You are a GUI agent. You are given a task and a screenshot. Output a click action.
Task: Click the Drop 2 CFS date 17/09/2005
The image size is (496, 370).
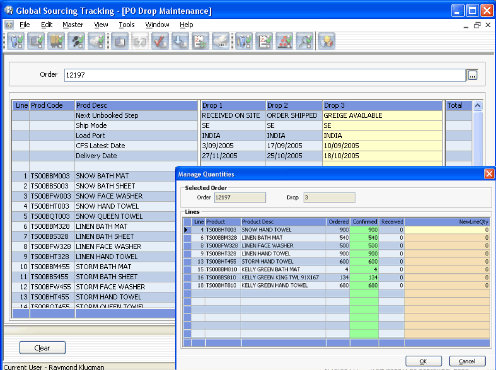pos(294,145)
